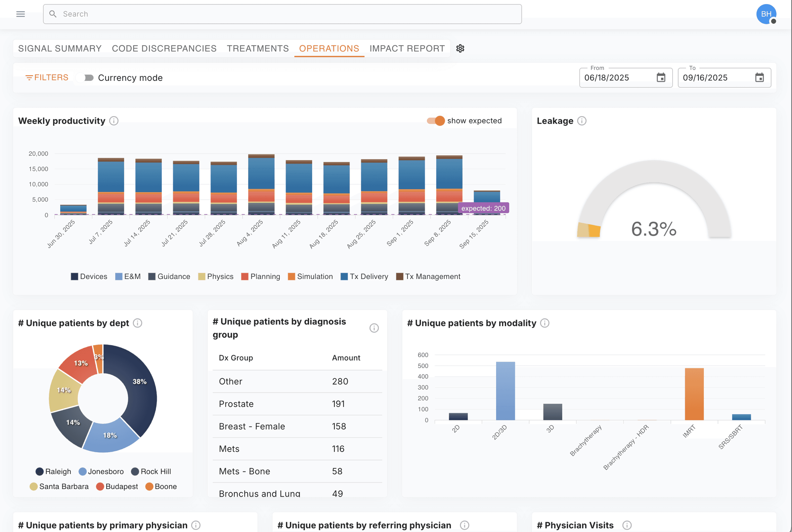Show info for patients by primary physician
792x532 pixels.
click(196, 525)
